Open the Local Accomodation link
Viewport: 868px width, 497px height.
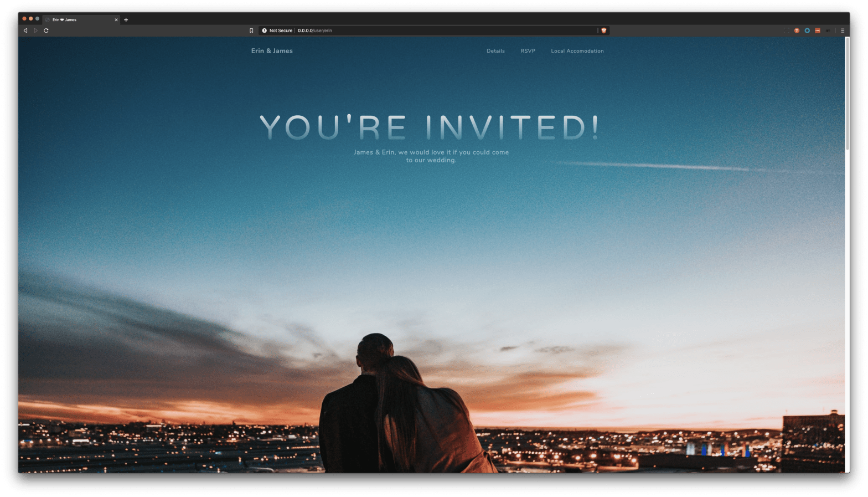[x=577, y=51]
